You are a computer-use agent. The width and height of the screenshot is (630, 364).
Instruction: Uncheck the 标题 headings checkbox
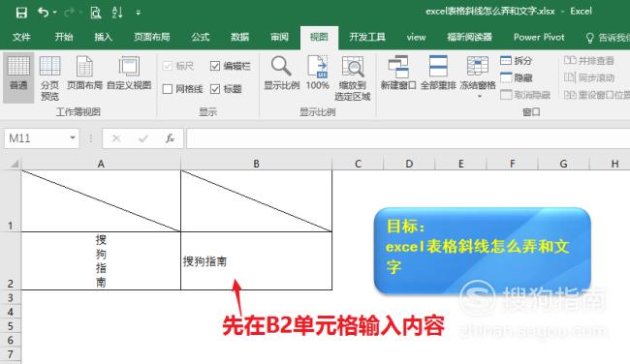215,89
